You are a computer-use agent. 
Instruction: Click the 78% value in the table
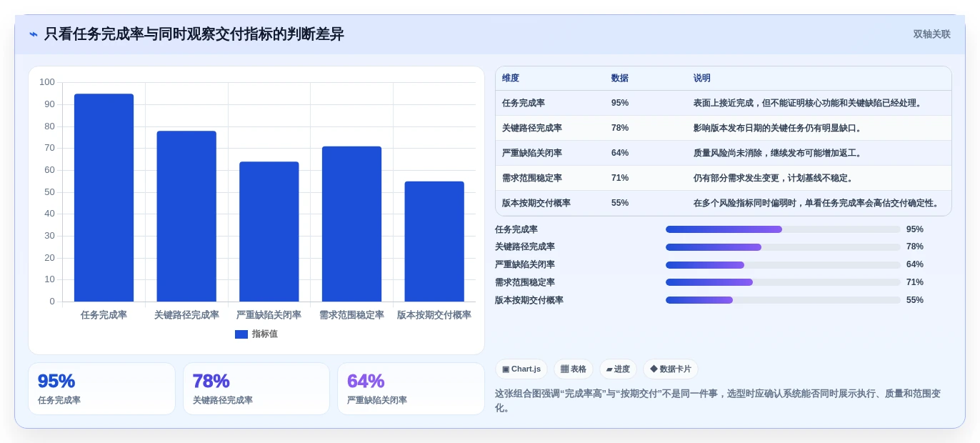620,128
